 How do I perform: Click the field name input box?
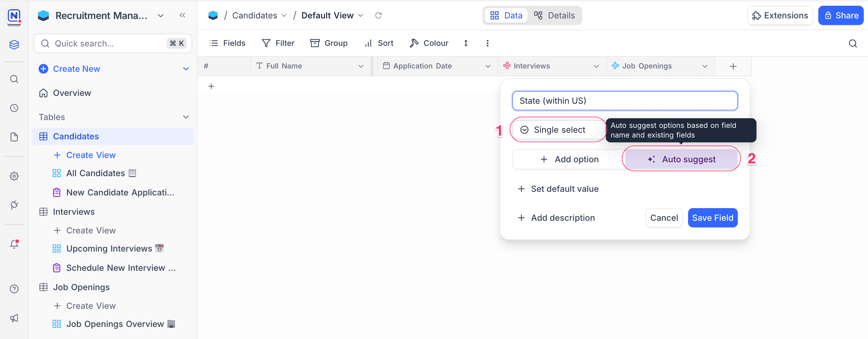pos(624,101)
